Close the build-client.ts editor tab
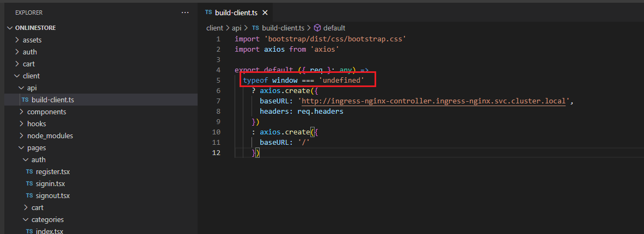The image size is (644, 234). coord(265,13)
